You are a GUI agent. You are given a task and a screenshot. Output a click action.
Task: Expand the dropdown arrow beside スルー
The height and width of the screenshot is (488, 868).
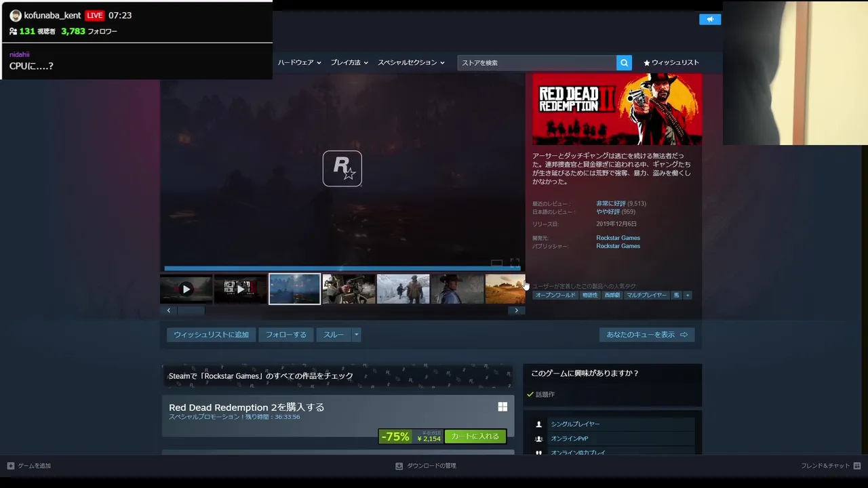(356, 335)
